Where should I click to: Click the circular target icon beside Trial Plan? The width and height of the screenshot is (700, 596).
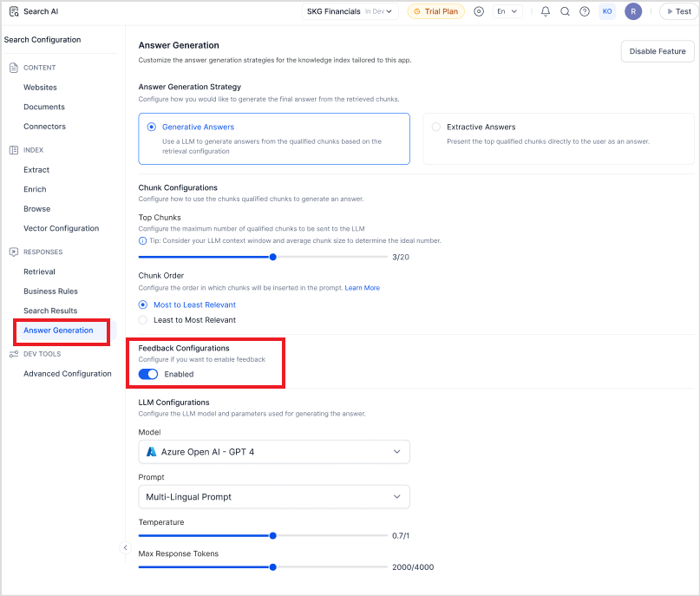click(479, 11)
